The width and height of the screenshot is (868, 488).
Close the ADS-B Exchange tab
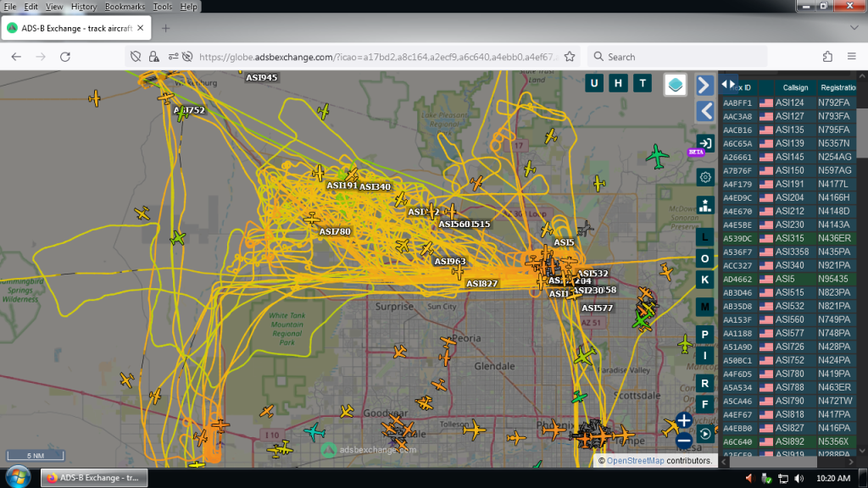point(141,28)
